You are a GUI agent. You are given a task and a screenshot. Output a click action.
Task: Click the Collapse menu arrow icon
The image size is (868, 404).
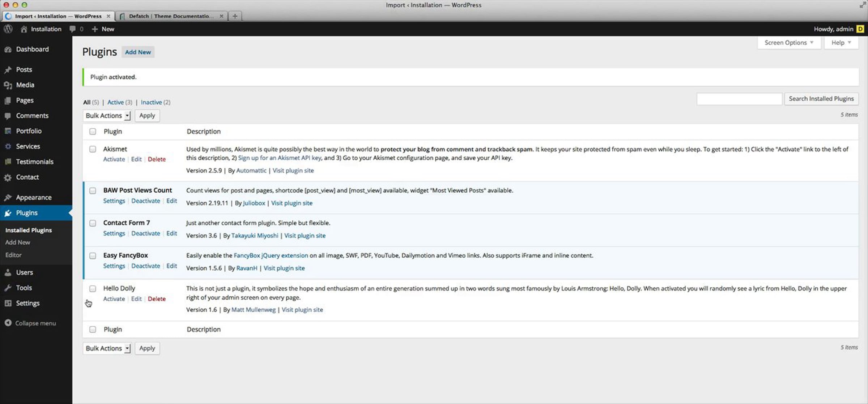coord(8,323)
